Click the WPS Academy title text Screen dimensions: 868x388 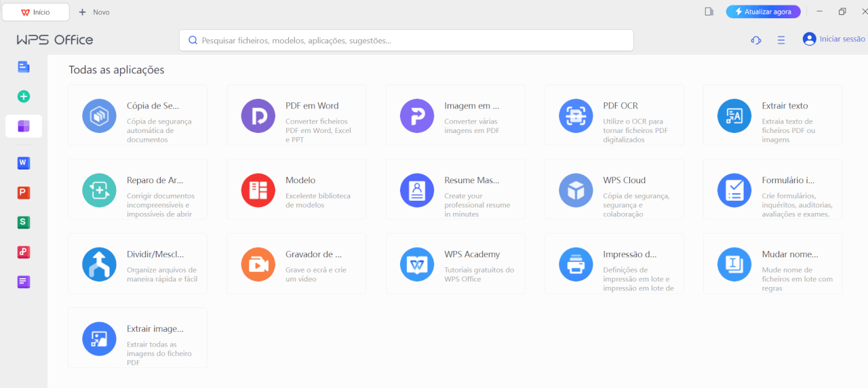pyautogui.click(x=472, y=254)
